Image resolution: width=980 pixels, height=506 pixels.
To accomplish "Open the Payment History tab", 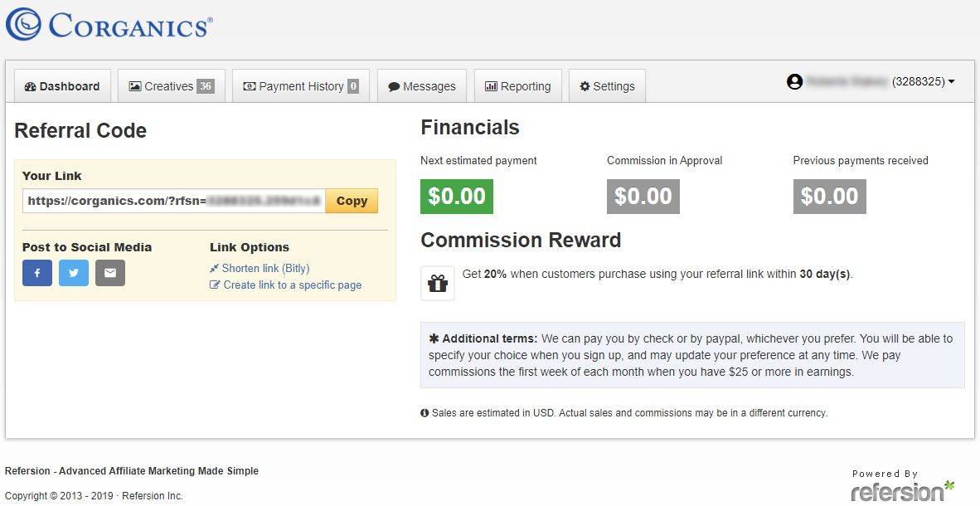I will (x=301, y=86).
